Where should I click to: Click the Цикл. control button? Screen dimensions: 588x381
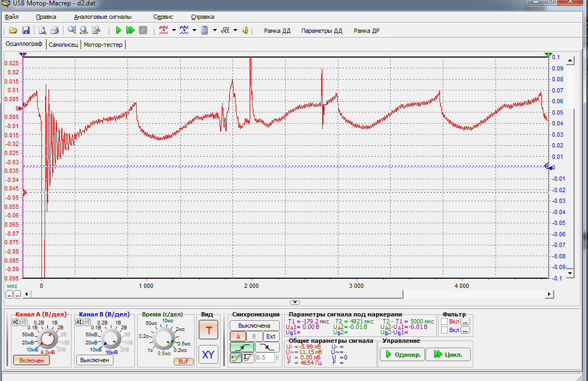(448, 355)
